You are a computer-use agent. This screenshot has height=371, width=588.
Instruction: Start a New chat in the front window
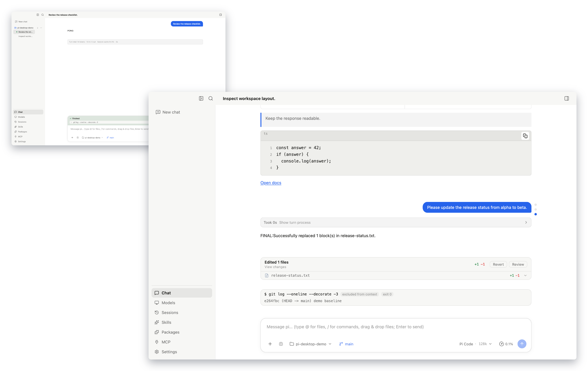(168, 112)
